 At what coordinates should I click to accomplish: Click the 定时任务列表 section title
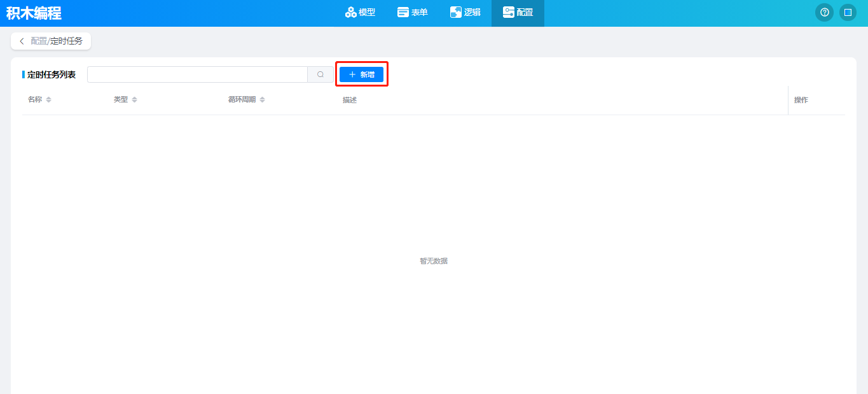(52, 75)
